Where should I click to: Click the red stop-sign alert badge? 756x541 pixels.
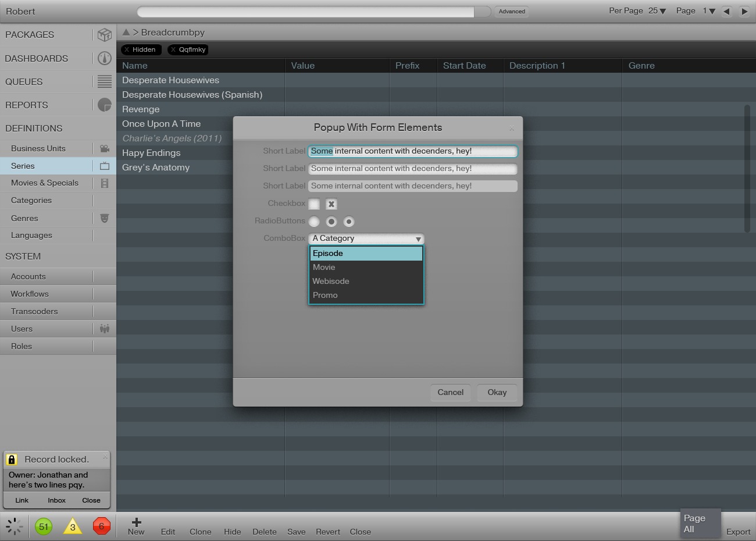(x=101, y=526)
